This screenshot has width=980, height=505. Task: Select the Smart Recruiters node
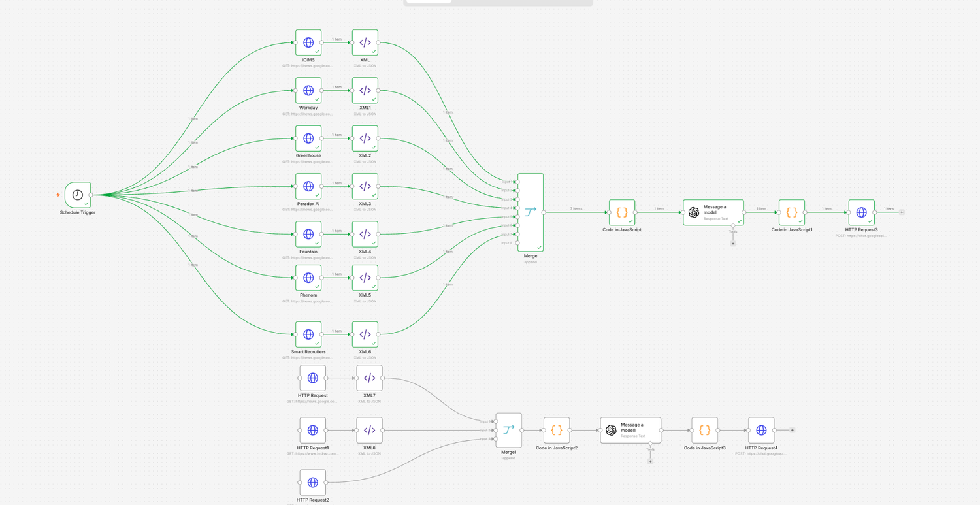[308, 334]
